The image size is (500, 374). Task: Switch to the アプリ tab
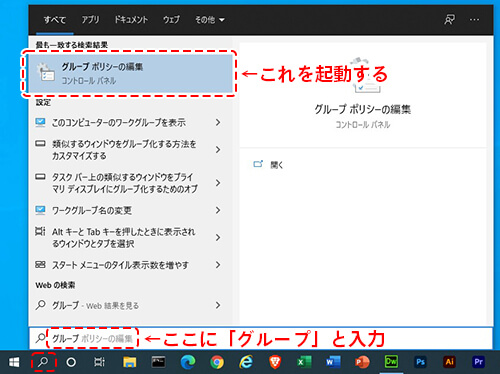point(91,20)
